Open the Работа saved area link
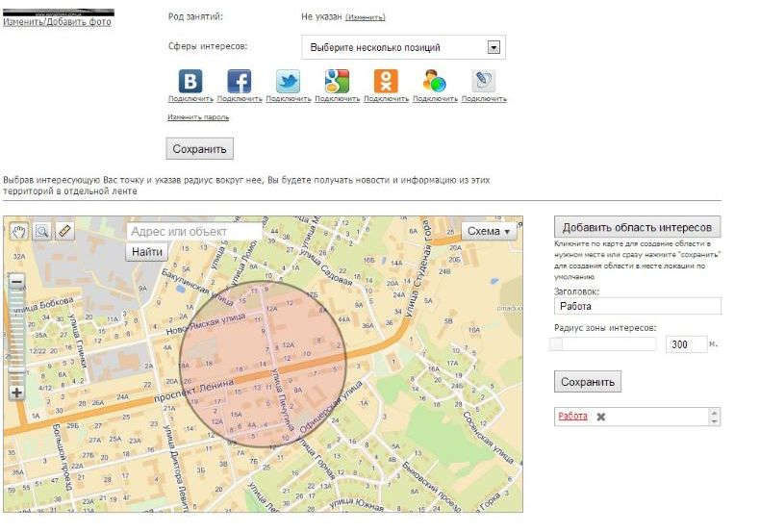760x532 pixels. [x=572, y=417]
